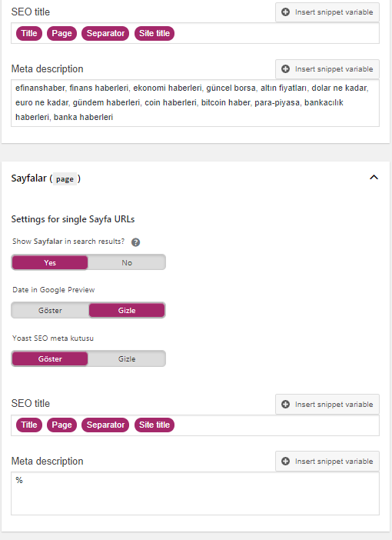
Task: Click the Site title tag in Sayfalar SEO title
Action: (154, 425)
